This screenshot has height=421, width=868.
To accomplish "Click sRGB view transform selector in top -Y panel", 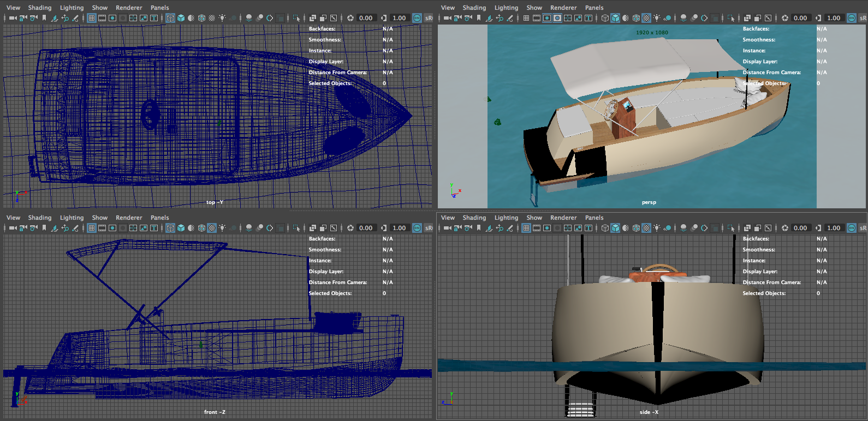I will pos(429,18).
